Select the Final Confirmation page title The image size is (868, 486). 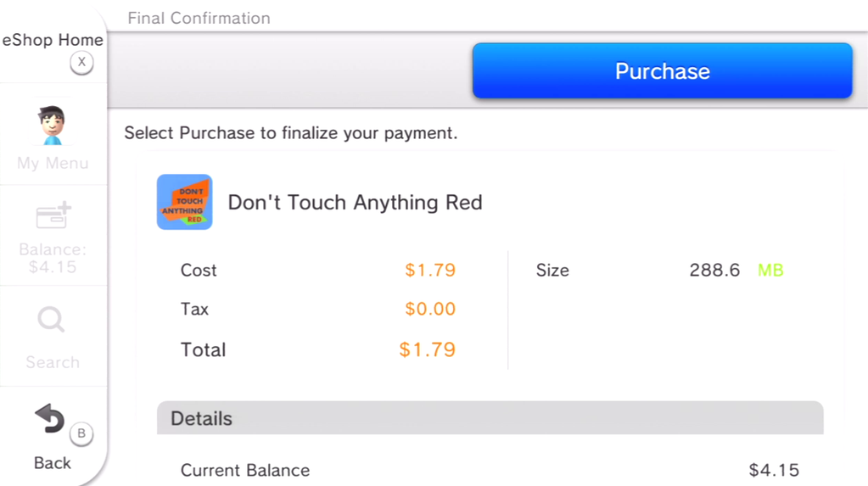(x=199, y=18)
